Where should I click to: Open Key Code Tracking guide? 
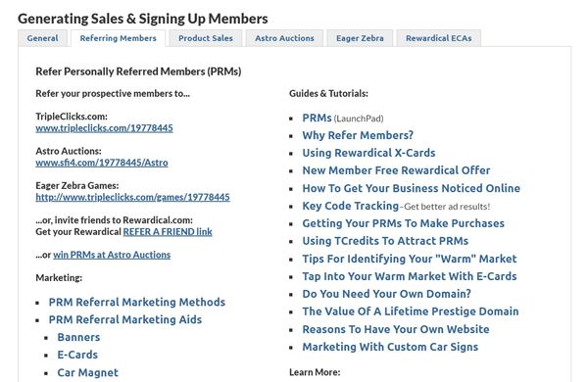pos(350,206)
